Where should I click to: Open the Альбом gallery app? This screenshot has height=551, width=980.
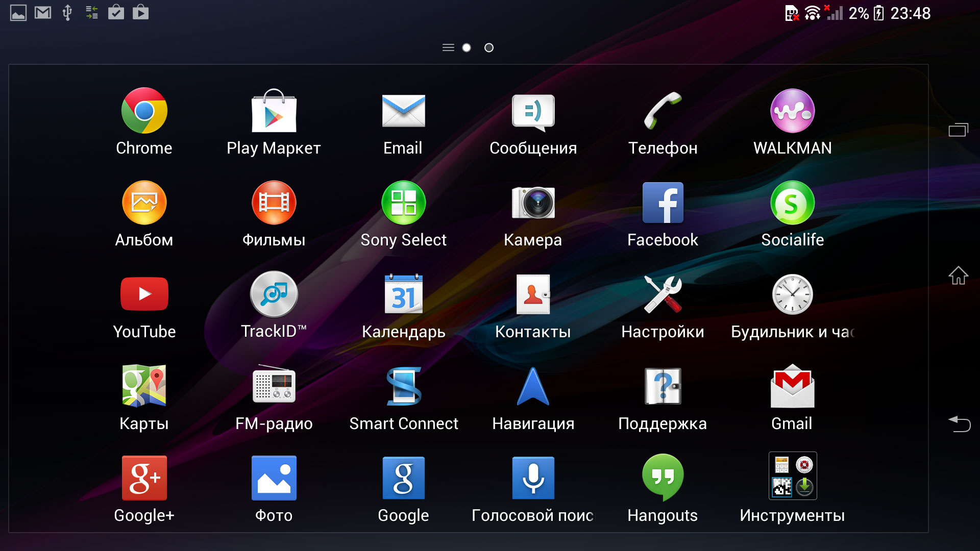pos(144,214)
